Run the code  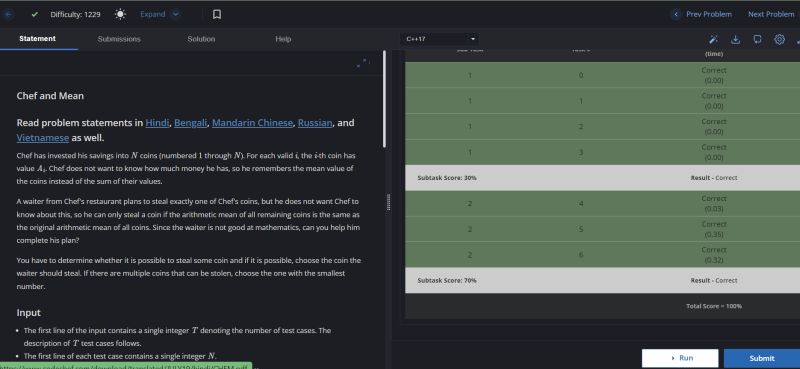(x=680, y=358)
